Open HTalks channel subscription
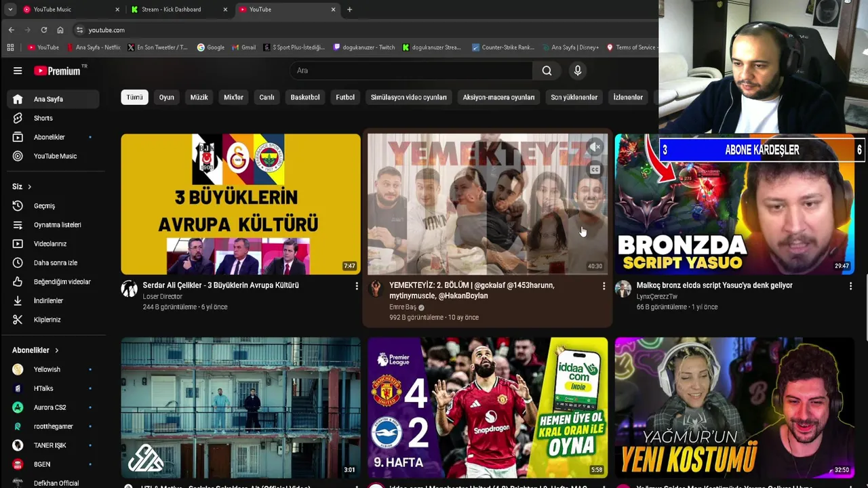The width and height of the screenshot is (868, 488). pos(53,388)
